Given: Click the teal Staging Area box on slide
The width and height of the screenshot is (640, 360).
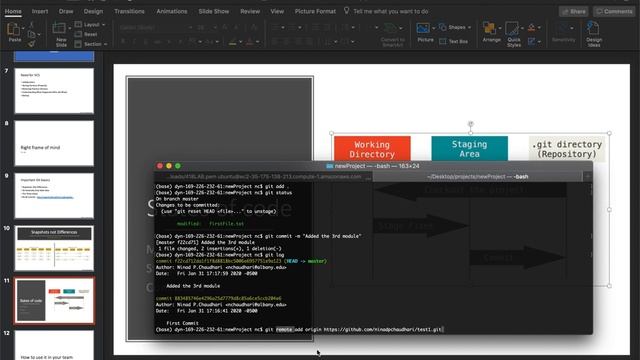Looking at the screenshot, I should pos(469,149).
